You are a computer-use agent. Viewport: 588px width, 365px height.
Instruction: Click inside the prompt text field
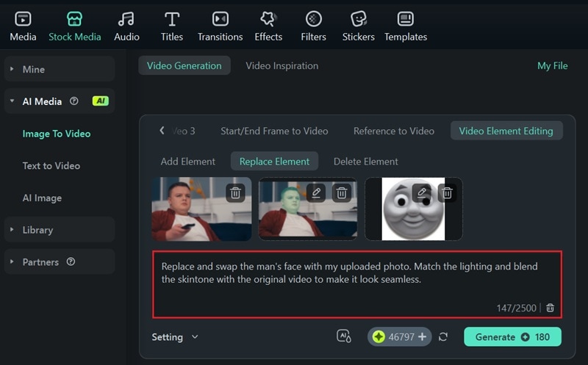pos(357,284)
